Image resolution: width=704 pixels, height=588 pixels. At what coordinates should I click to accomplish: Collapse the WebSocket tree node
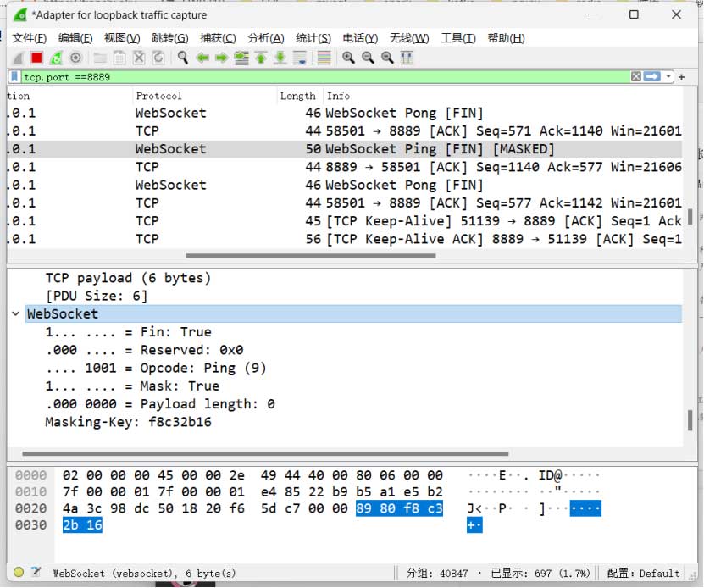point(16,314)
